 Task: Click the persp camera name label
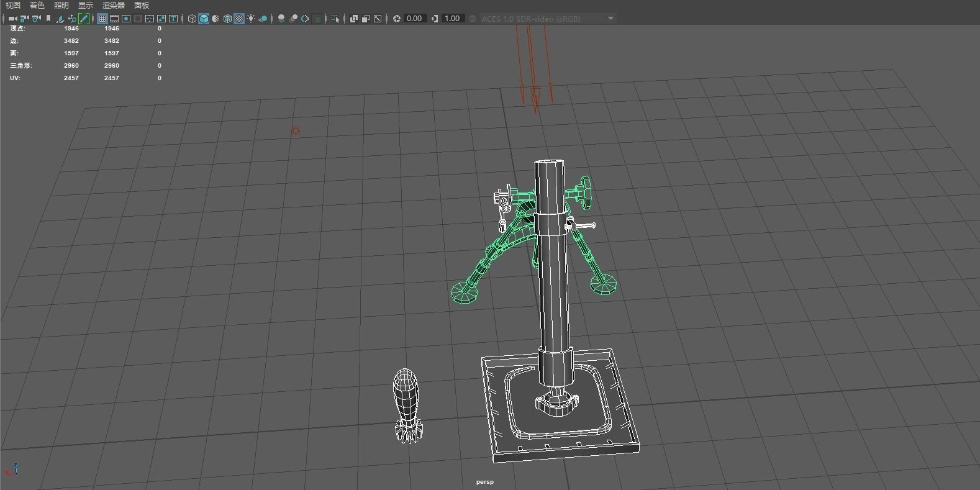pos(485,482)
